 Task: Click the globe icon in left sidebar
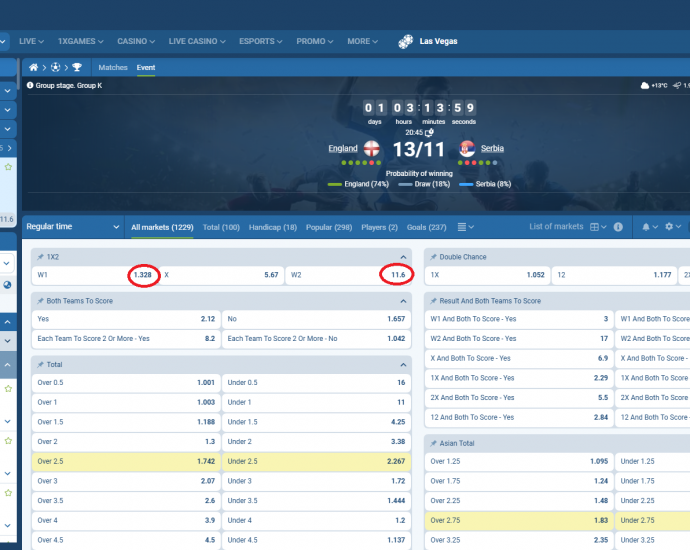point(7,285)
